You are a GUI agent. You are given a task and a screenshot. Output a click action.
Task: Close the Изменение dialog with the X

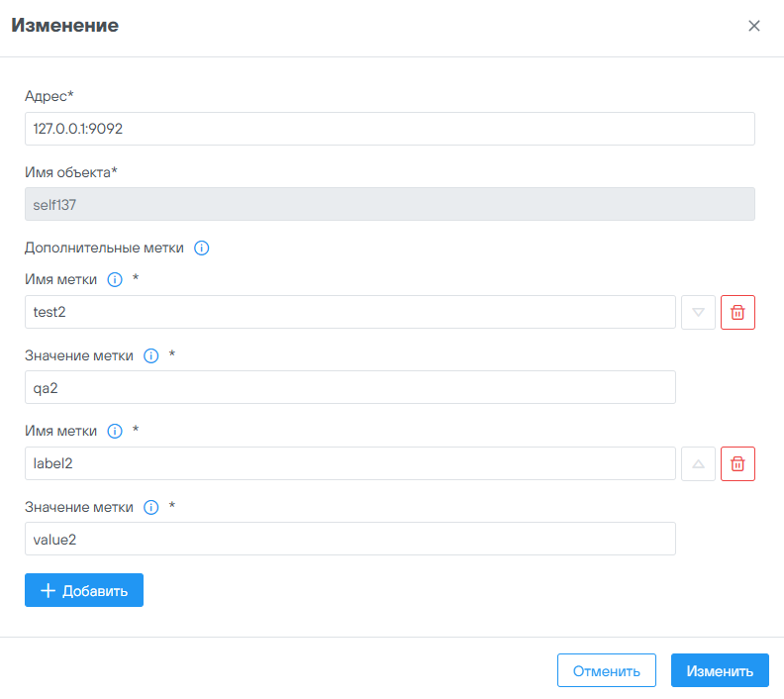tap(754, 26)
